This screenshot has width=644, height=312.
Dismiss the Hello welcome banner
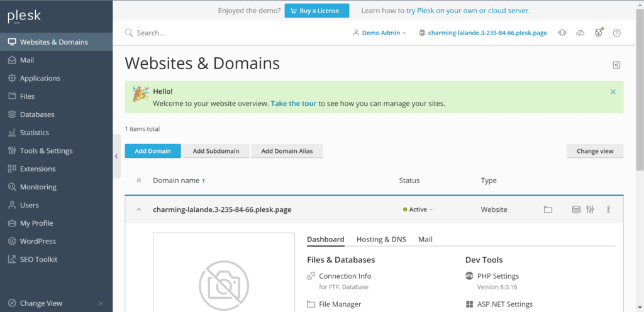point(613,92)
